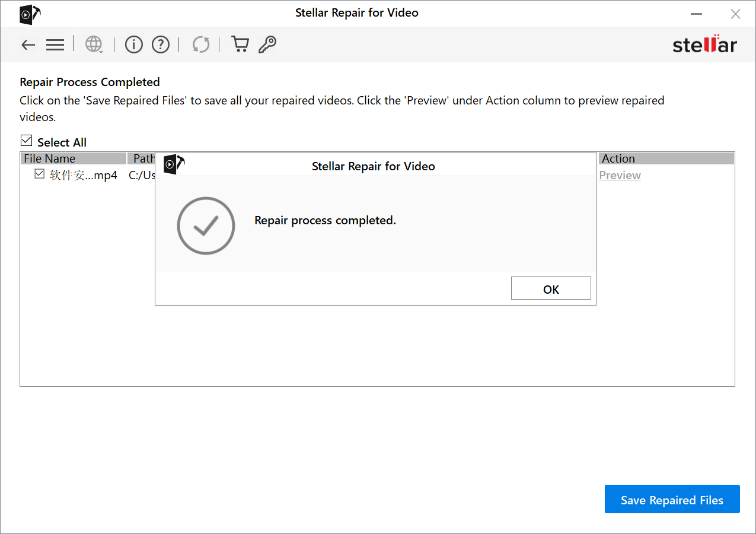The width and height of the screenshot is (756, 534).
Task: Open the hamburger menu icon
Action: [55, 44]
